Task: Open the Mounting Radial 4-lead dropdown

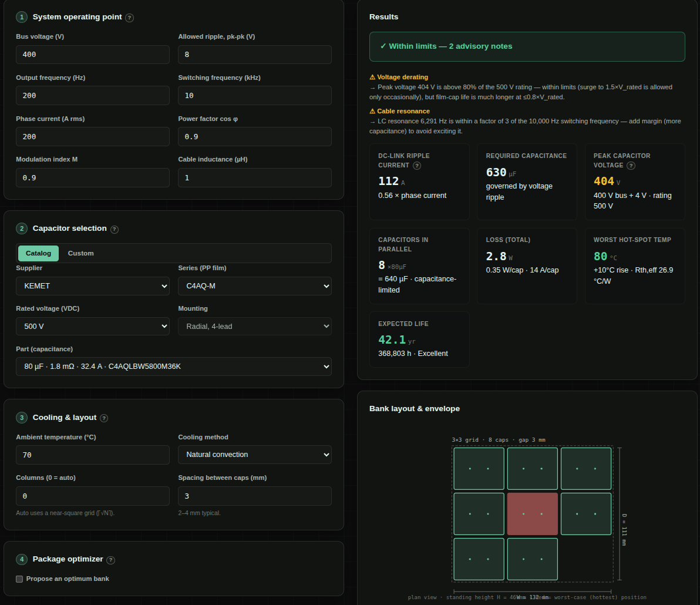Action: [255, 327]
